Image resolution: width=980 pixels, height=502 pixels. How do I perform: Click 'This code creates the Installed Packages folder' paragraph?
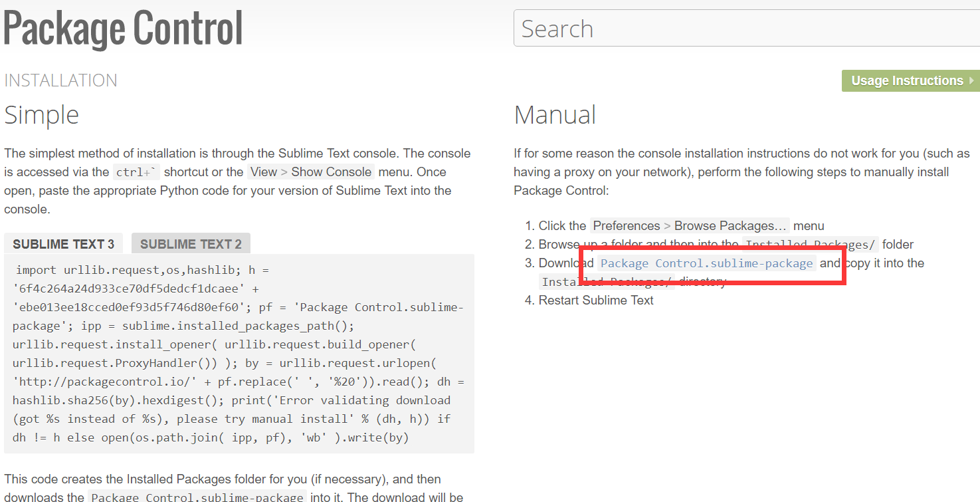click(x=233, y=488)
